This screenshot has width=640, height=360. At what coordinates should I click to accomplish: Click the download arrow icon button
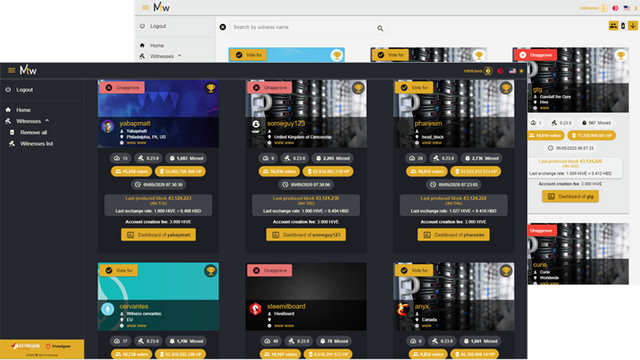pyautogui.click(x=633, y=26)
